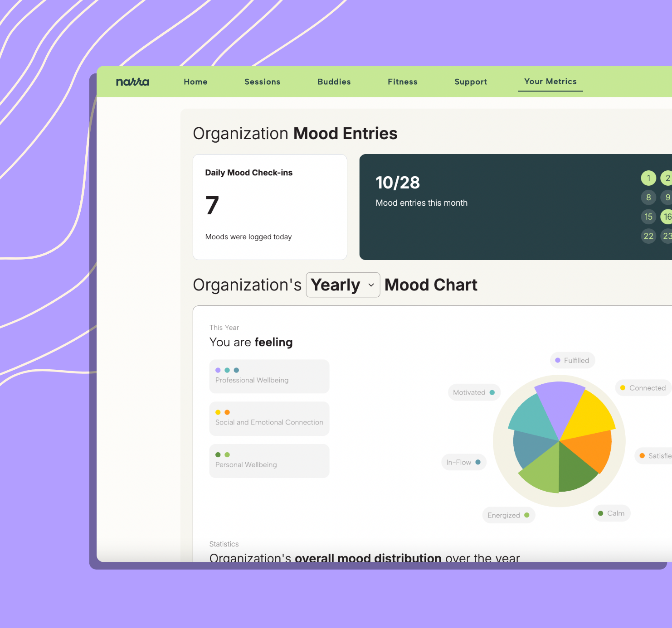Go to the Sessions tab
The width and height of the screenshot is (672, 628).
point(262,82)
